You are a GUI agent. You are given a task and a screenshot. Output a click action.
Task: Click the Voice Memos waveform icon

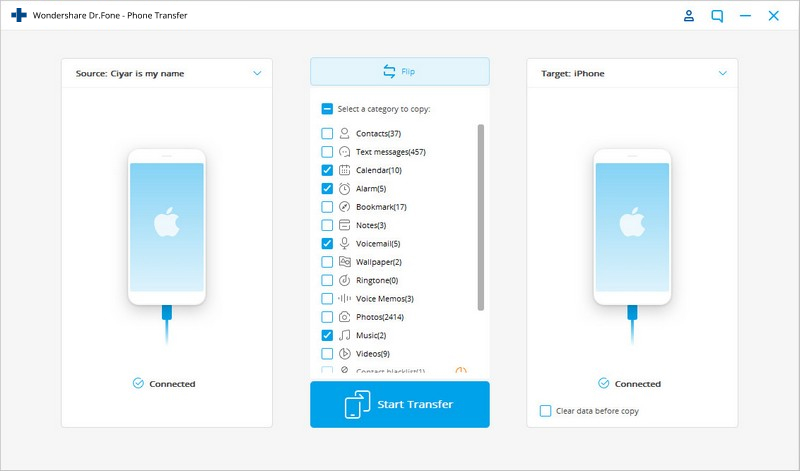click(344, 299)
